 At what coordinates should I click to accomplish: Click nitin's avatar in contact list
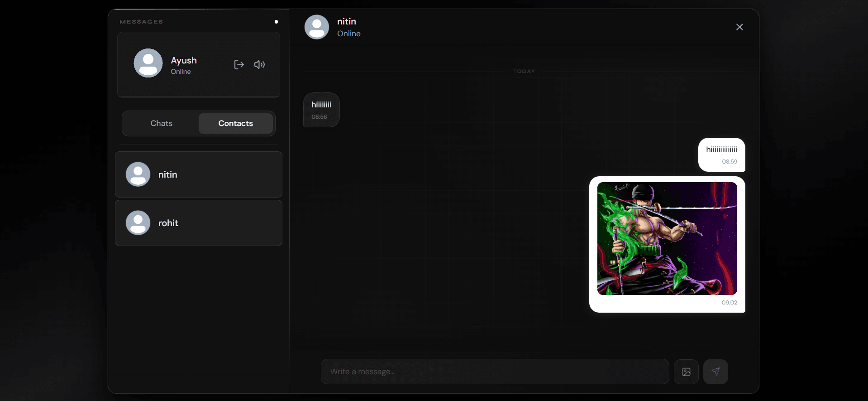138,174
